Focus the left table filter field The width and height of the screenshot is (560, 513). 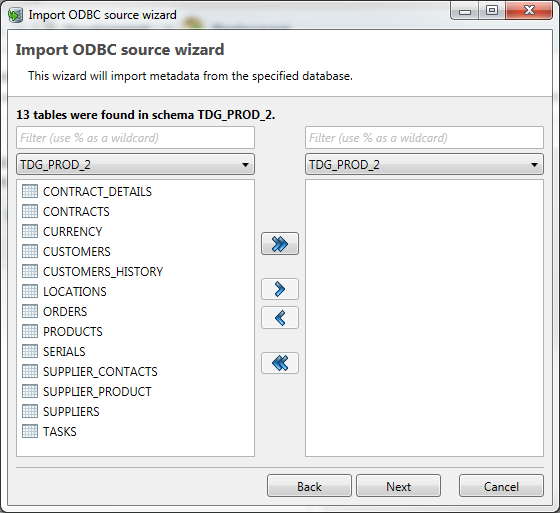point(135,138)
